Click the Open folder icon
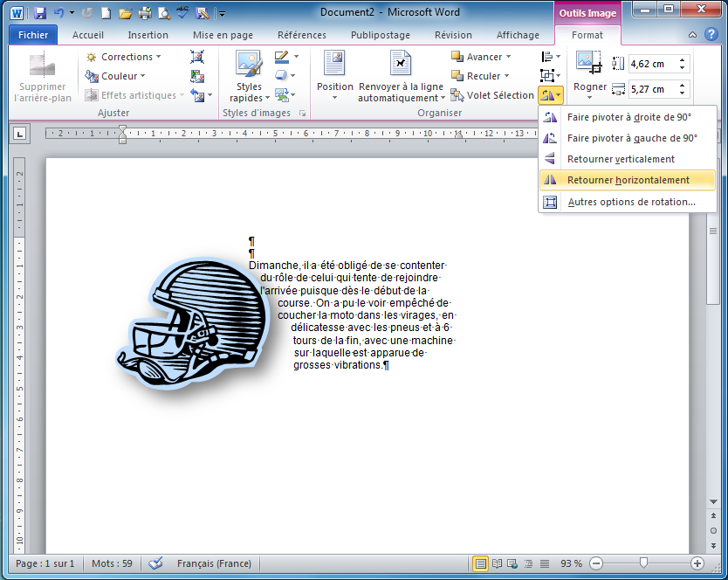Image resolution: width=728 pixels, height=580 pixels. pos(126,13)
